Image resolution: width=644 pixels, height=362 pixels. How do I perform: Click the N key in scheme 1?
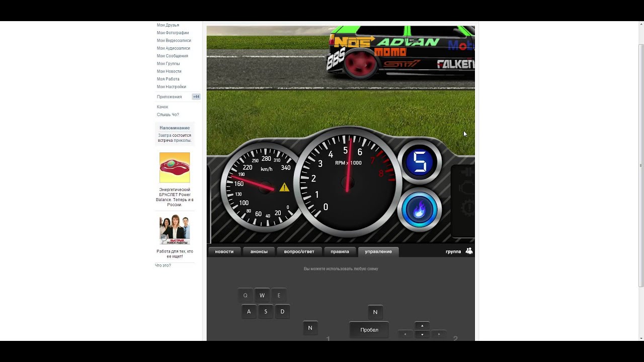[310, 328]
